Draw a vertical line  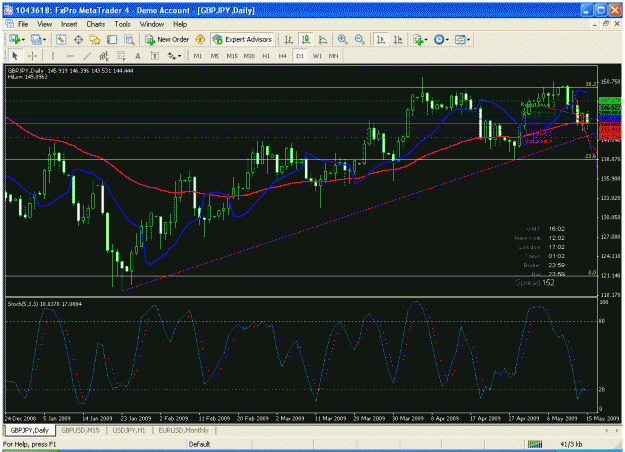[x=53, y=56]
